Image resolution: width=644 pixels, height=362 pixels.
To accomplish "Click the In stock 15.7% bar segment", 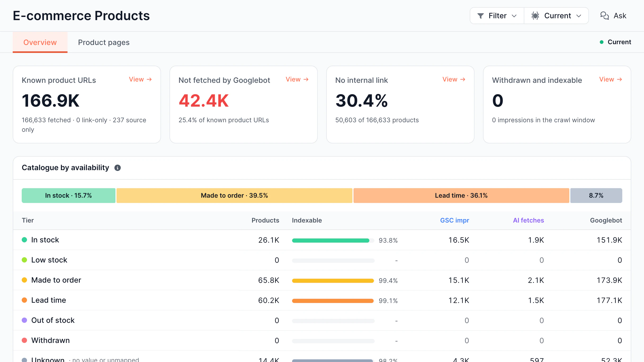I will point(69,196).
